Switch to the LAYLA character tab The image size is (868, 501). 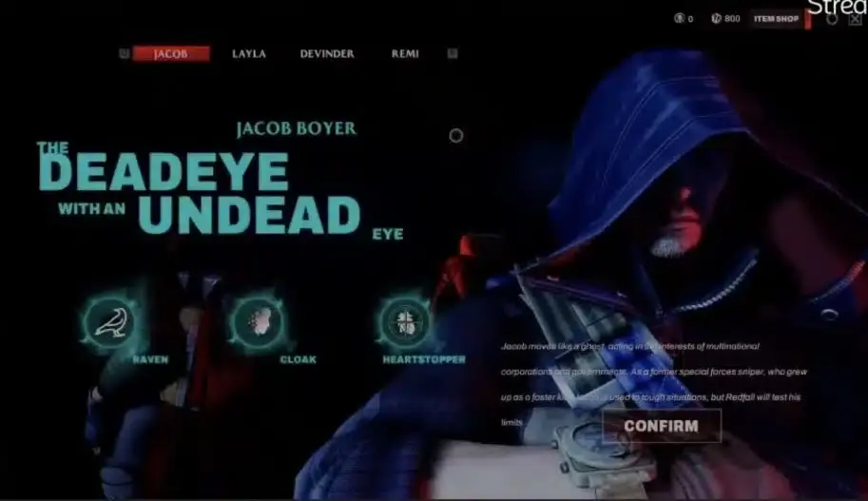249,53
